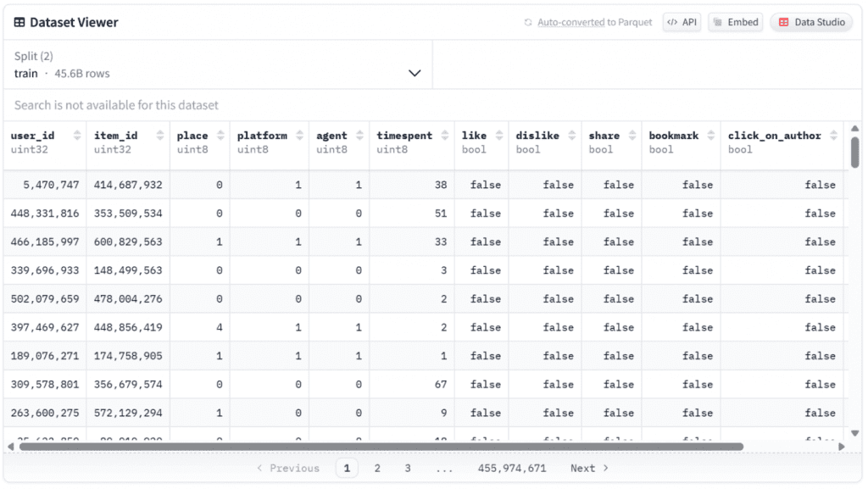Screen dimensions: 868x489
Task: Click the Dataset Viewer table icon
Action: click(19, 23)
